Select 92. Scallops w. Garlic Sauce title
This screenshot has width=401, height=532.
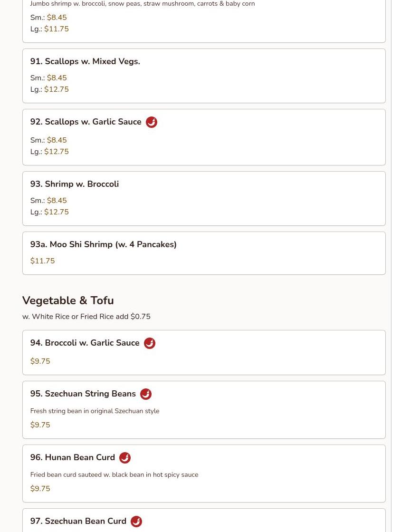click(x=86, y=122)
